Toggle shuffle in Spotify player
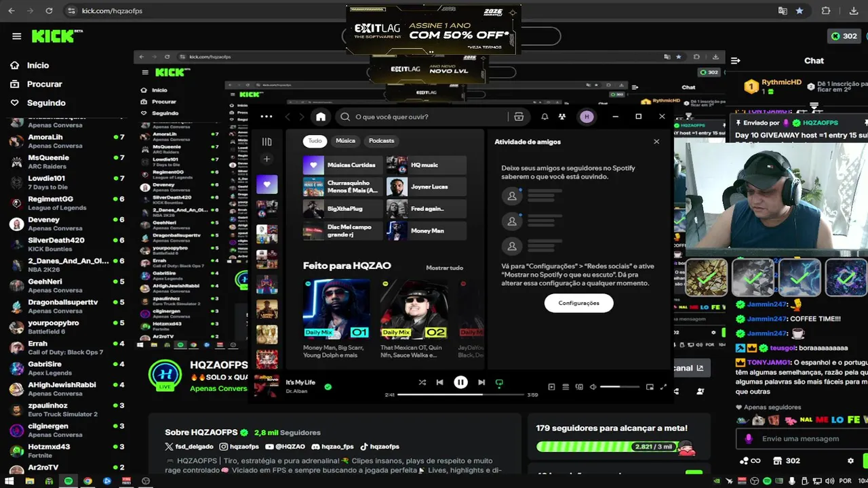The height and width of the screenshot is (488, 868). point(422,382)
